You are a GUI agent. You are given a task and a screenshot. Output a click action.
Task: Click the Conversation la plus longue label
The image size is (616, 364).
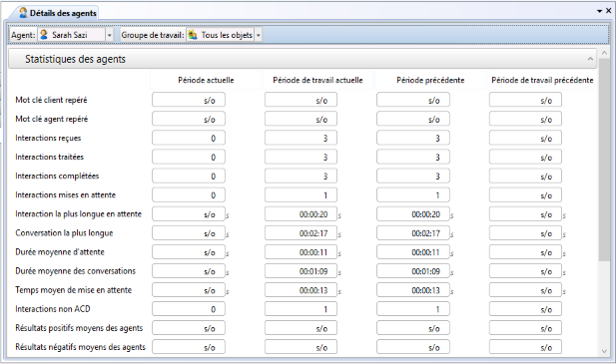[64, 233]
